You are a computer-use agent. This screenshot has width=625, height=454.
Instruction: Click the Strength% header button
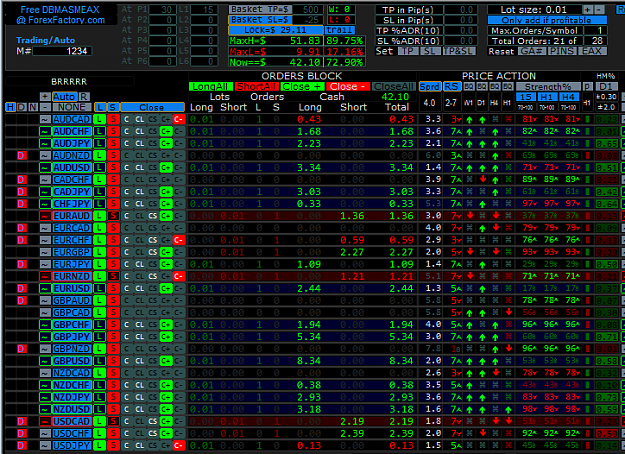tap(548, 86)
